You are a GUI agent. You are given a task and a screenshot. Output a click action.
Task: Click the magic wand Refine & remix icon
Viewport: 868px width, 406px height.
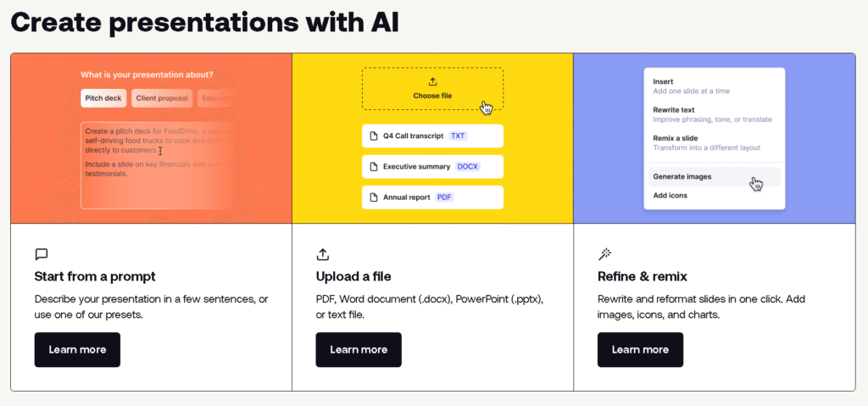[604, 253]
